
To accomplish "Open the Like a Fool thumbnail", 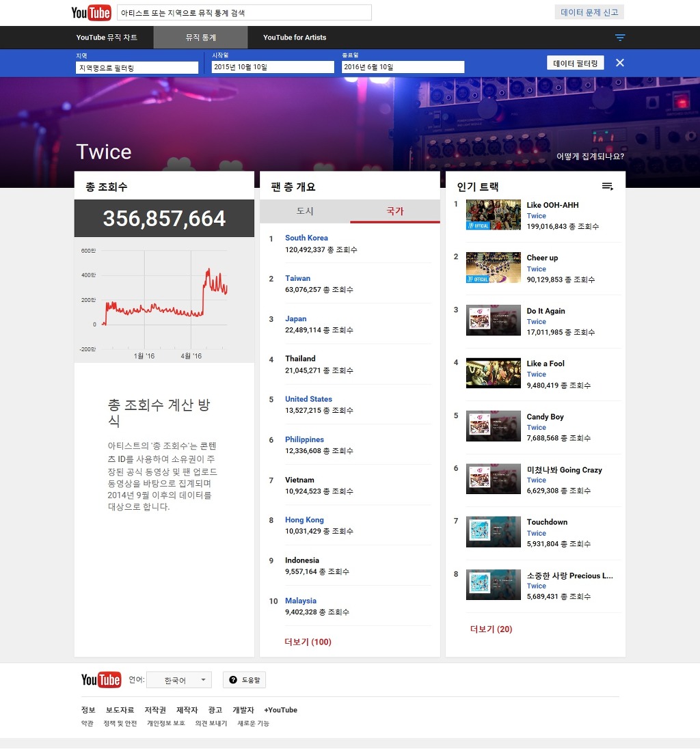I will pos(493,373).
